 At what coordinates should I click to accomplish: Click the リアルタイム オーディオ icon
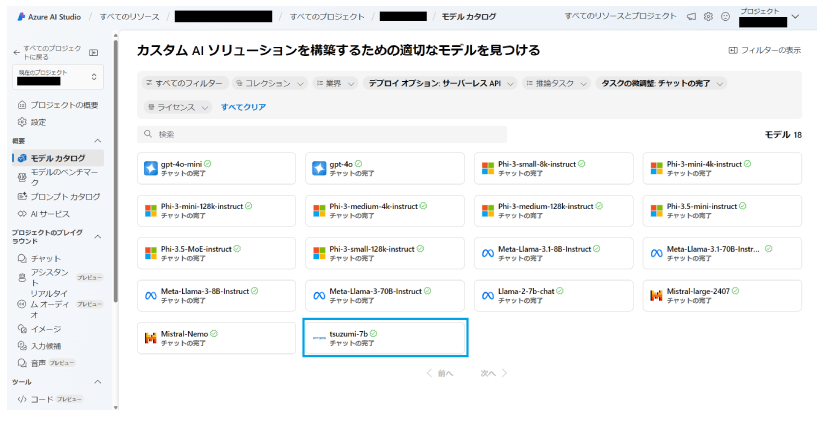point(22,304)
